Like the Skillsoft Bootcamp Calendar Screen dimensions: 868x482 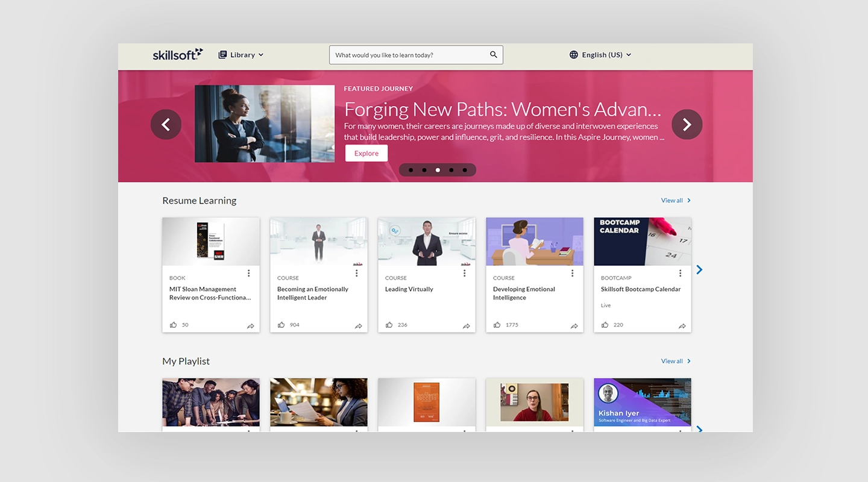point(605,325)
